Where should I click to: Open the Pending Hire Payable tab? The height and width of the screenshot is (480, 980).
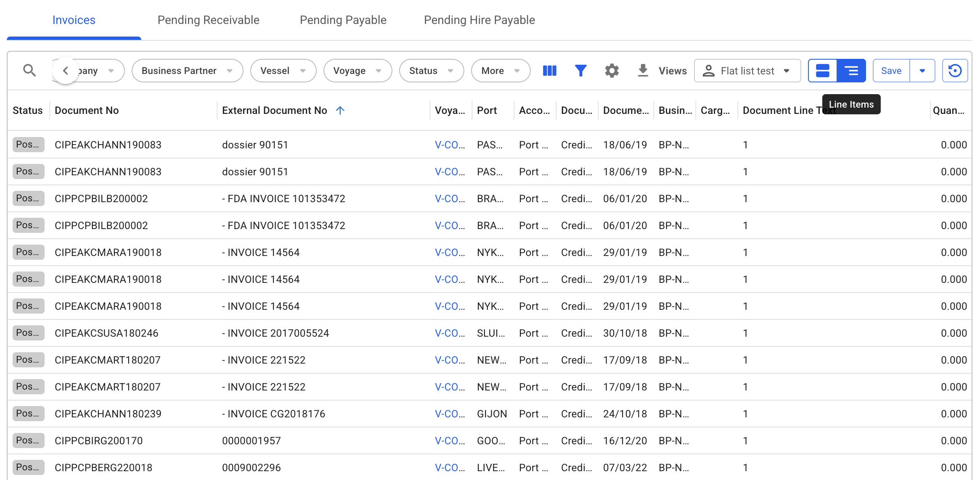pyautogui.click(x=479, y=20)
